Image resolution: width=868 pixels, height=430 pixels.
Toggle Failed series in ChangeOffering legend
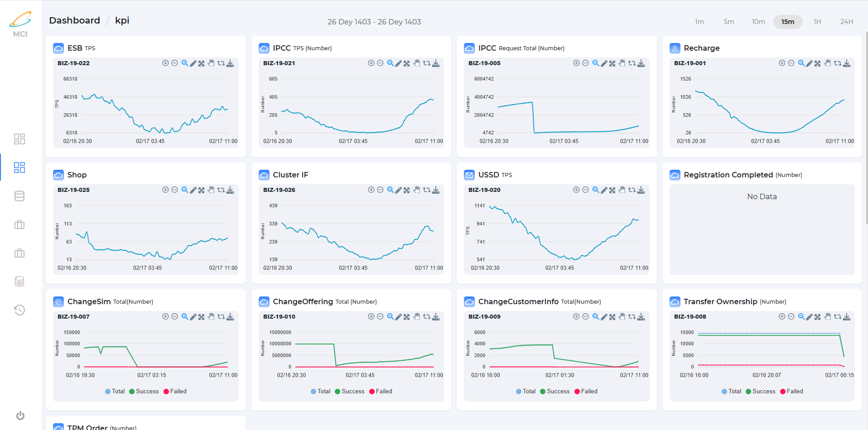click(381, 392)
